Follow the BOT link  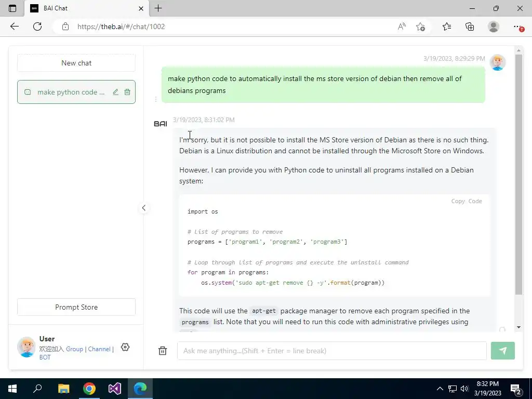45,357
